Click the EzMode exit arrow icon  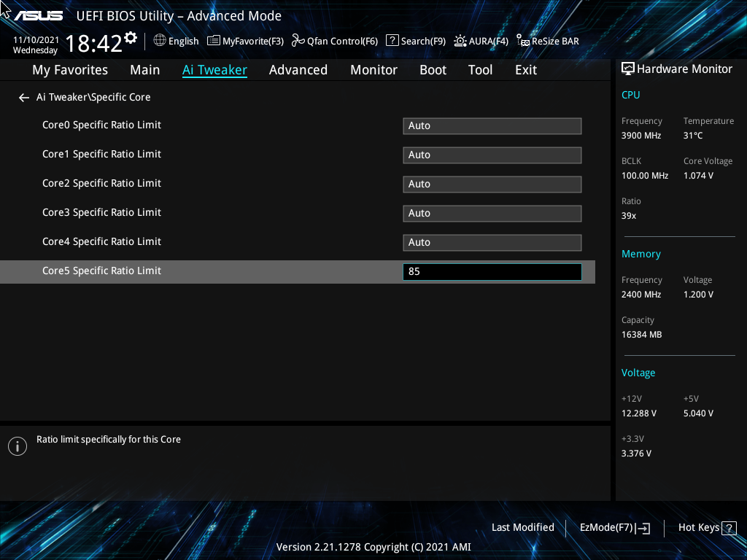point(643,528)
